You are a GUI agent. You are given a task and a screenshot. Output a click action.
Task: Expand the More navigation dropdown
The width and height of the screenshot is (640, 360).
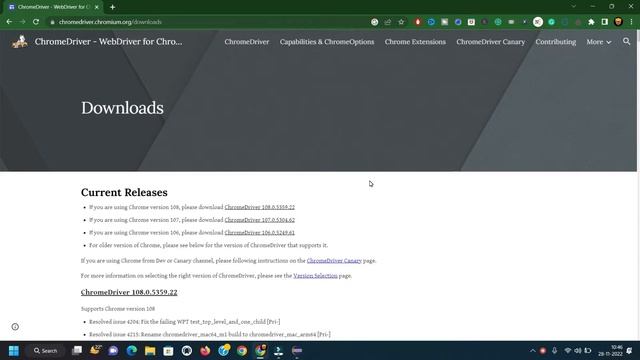click(599, 42)
